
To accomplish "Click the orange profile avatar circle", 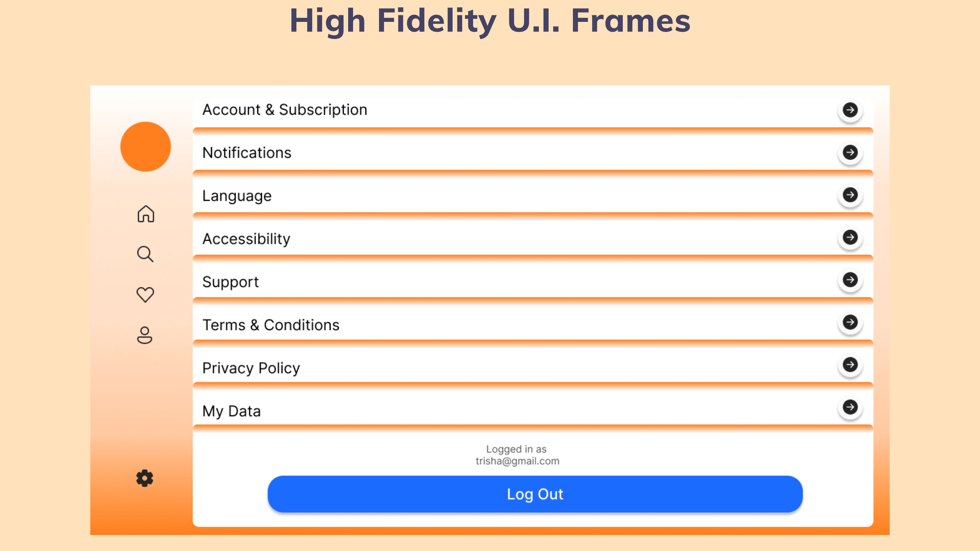I will (145, 146).
